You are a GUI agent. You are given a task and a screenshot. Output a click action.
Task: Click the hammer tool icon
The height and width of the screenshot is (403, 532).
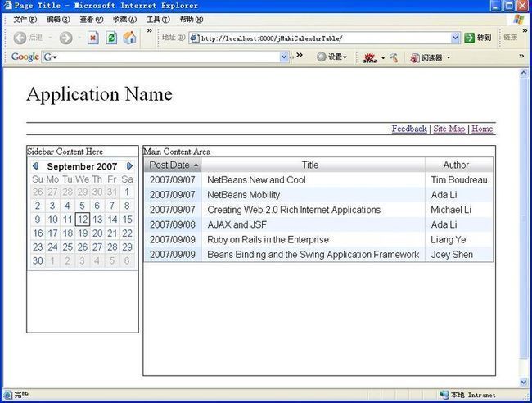[394, 57]
